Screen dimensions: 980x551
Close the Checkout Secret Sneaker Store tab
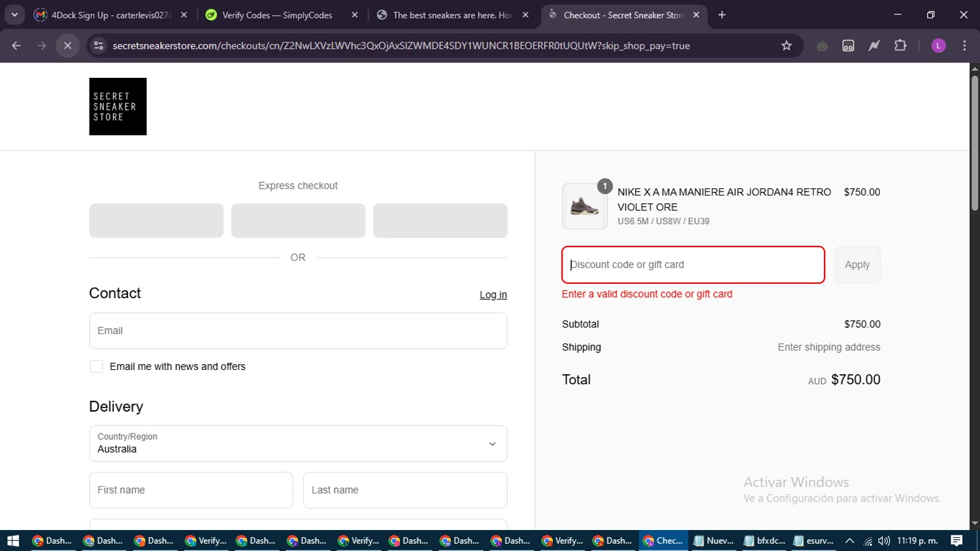(x=696, y=15)
